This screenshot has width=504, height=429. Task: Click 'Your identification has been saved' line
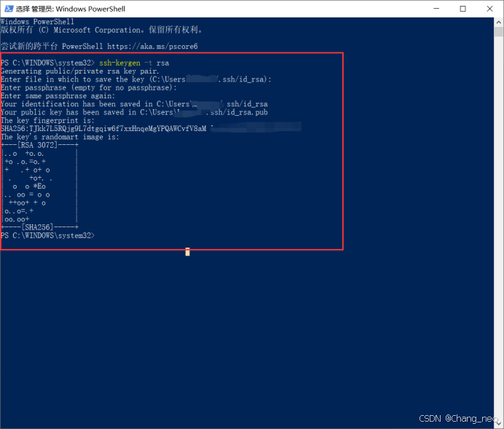(x=134, y=104)
